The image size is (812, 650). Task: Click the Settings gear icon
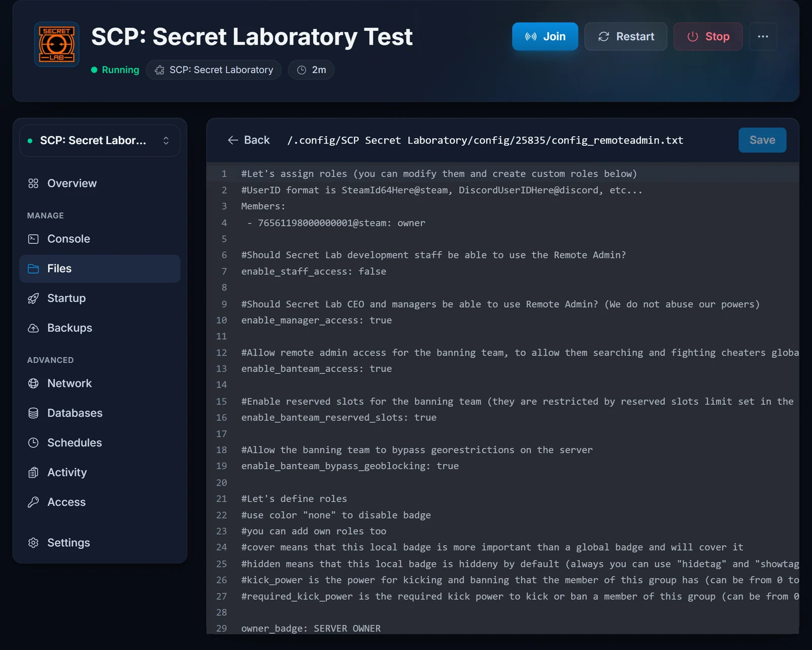33,543
